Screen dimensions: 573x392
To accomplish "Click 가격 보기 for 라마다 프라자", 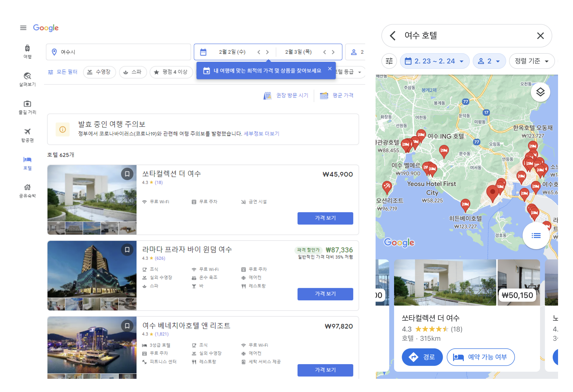I will point(325,294).
